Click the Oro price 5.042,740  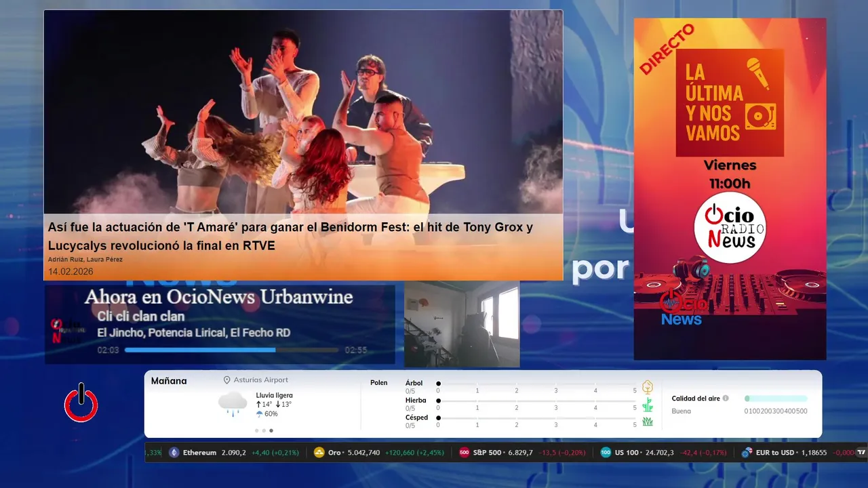click(364, 452)
